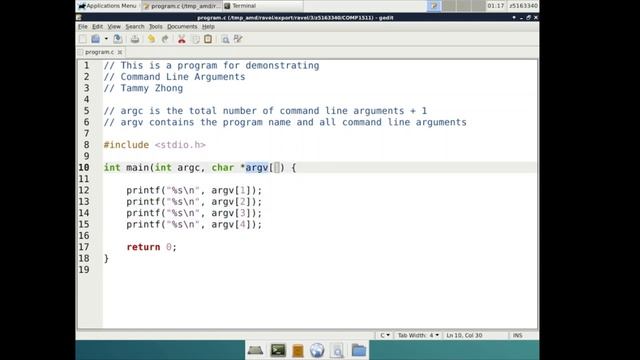The height and width of the screenshot is (360, 640).
Task: Click the window menu icon in gedit title bar
Action: (x=79, y=18)
